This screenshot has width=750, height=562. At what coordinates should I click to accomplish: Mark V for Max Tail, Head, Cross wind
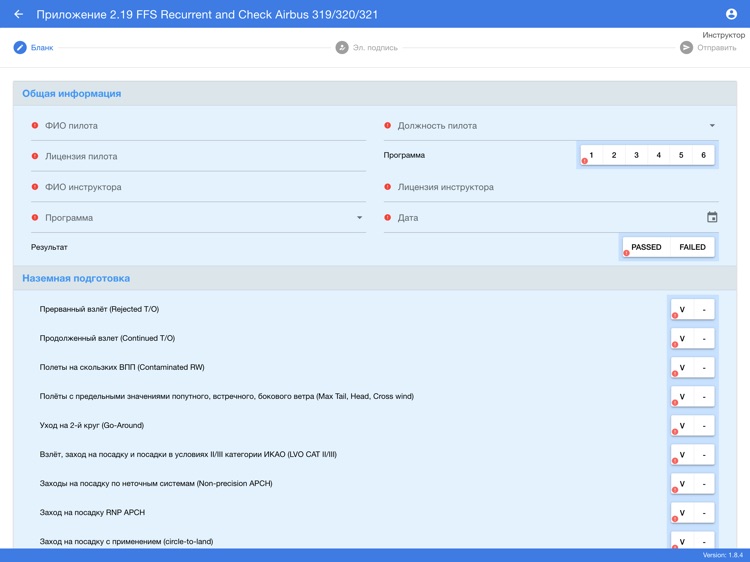682,397
